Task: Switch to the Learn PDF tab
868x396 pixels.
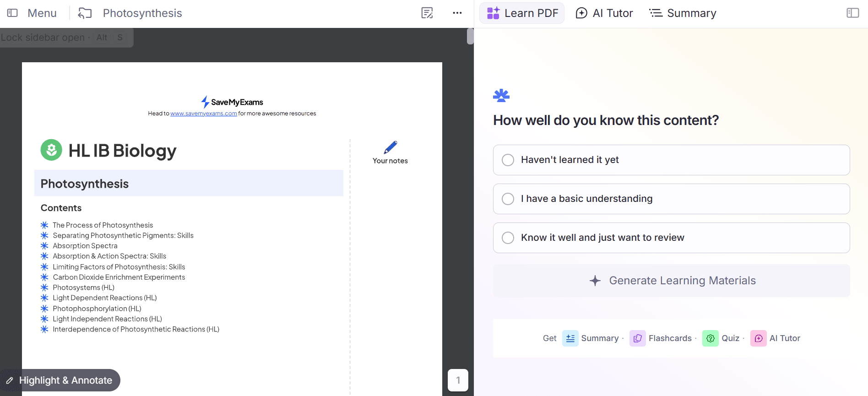Action: [522, 13]
